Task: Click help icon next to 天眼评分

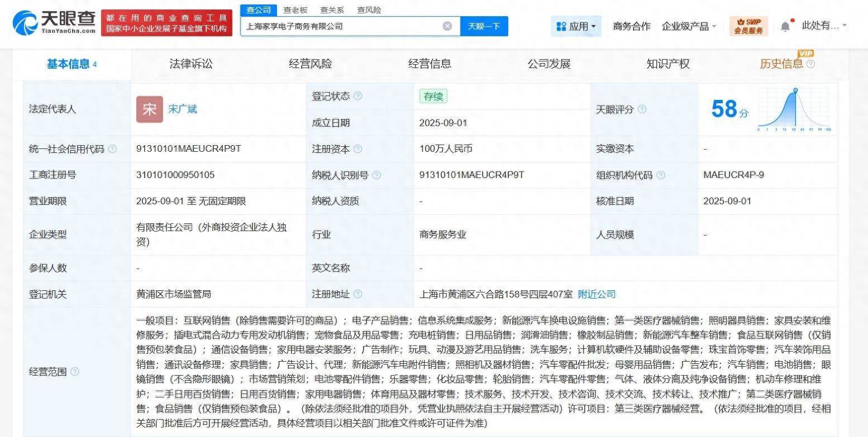Action: [642, 109]
